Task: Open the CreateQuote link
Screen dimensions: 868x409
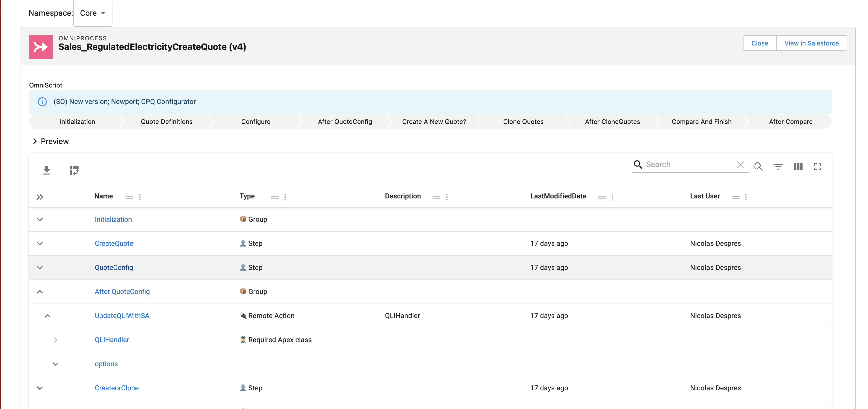Action: (x=114, y=243)
